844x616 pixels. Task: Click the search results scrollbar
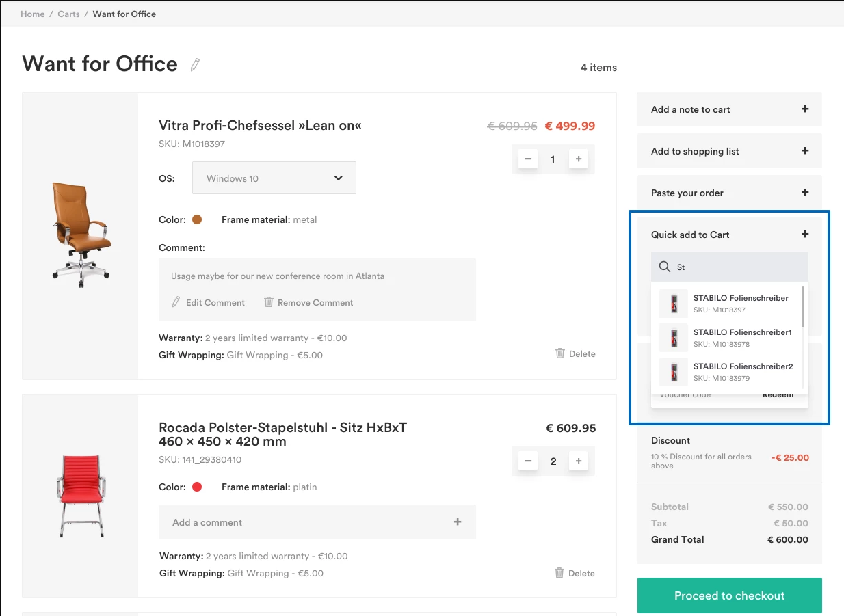(803, 308)
